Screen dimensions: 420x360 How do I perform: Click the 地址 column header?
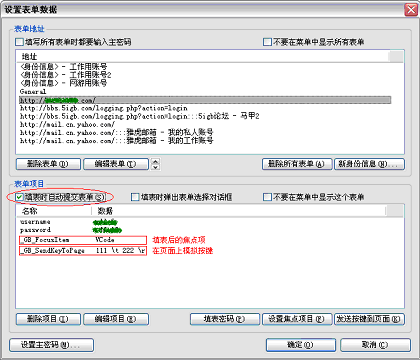pyautogui.click(x=202, y=57)
